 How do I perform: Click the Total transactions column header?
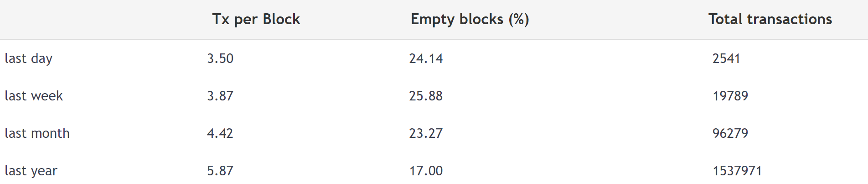770,19
